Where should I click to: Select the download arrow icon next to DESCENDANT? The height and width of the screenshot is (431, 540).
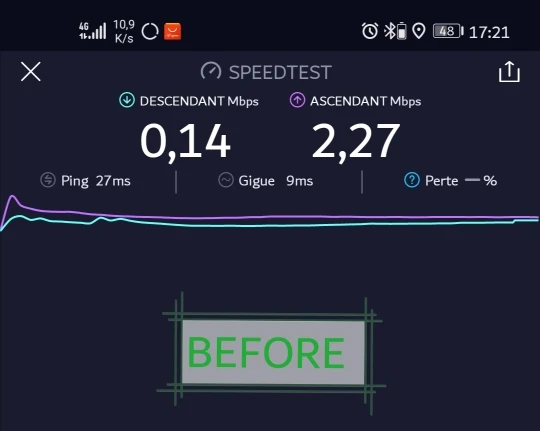tap(127, 100)
